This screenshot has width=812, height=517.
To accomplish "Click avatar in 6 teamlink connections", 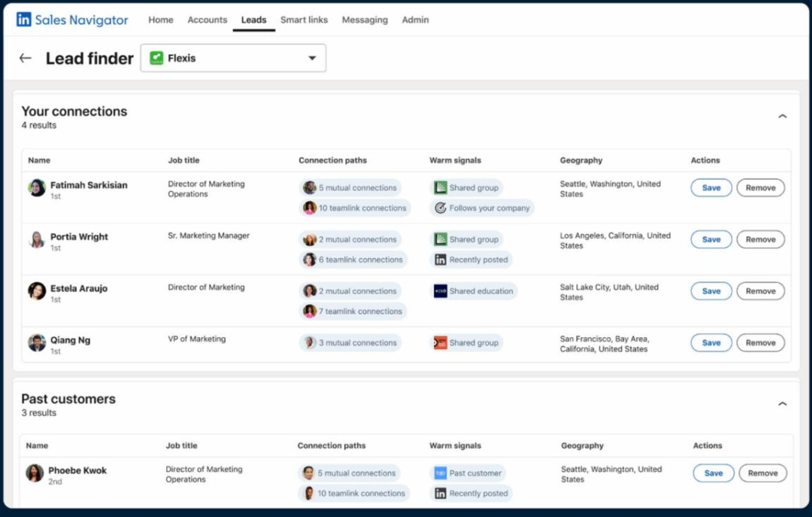I will click(x=310, y=260).
